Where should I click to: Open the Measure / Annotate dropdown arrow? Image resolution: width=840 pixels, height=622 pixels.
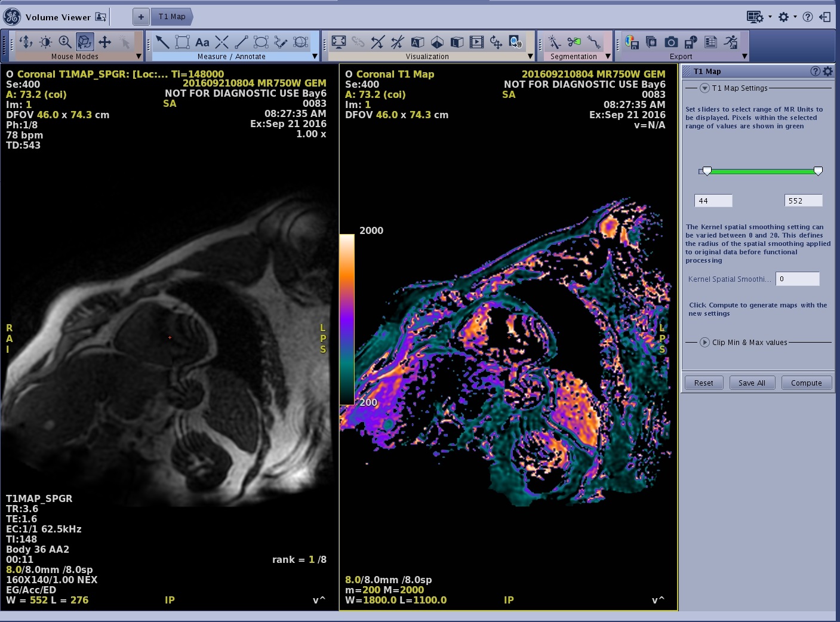[x=315, y=57]
